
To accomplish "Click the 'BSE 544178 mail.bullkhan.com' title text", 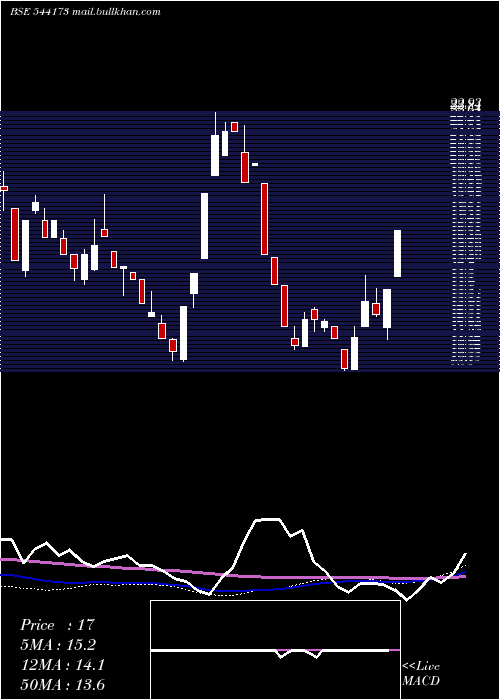I will (x=85, y=12).
